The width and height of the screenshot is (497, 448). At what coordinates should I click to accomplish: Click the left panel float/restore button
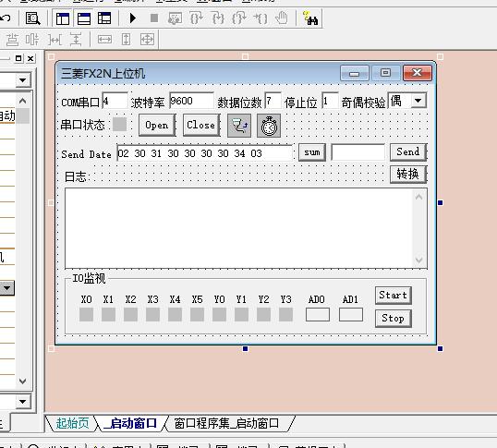(18, 58)
